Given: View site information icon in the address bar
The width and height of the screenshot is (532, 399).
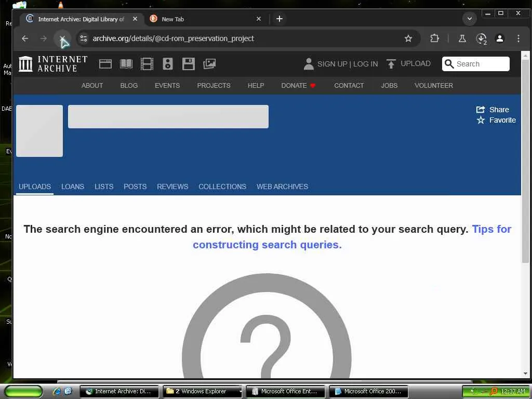Looking at the screenshot, I should [84, 38].
